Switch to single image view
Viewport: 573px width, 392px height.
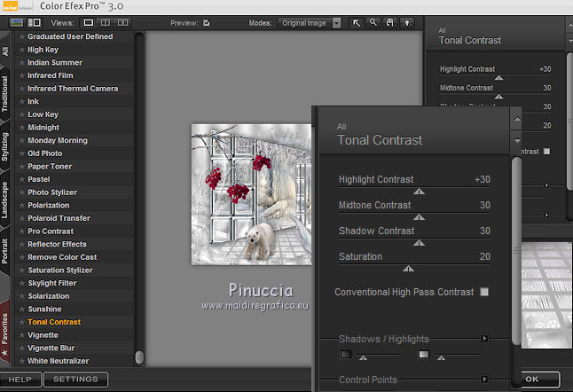[x=90, y=22]
